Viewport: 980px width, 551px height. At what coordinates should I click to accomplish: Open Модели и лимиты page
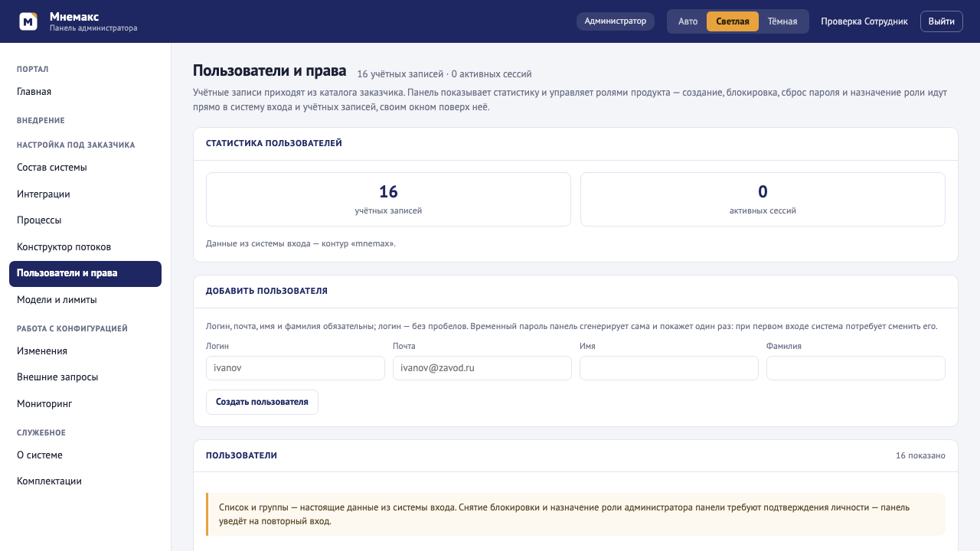[x=85, y=300]
